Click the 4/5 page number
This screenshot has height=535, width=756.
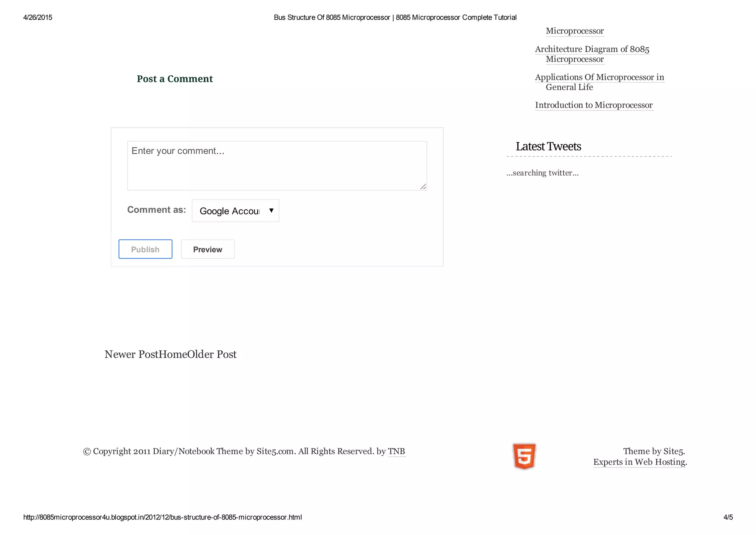point(728,517)
